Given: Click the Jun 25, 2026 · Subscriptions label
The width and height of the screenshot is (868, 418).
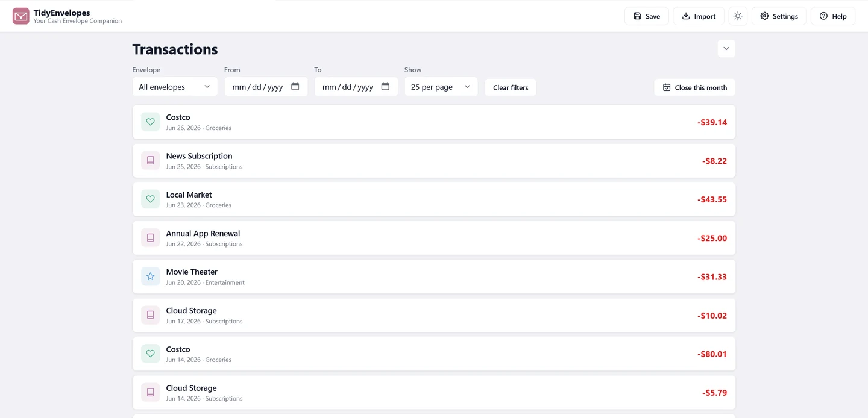Looking at the screenshot, I should point(204,167).
